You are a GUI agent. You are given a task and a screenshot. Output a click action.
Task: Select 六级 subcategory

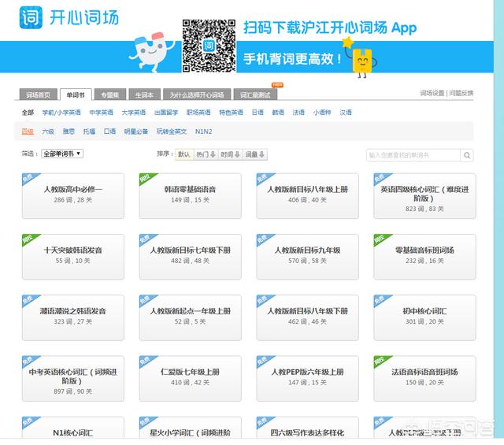[48, 132]
